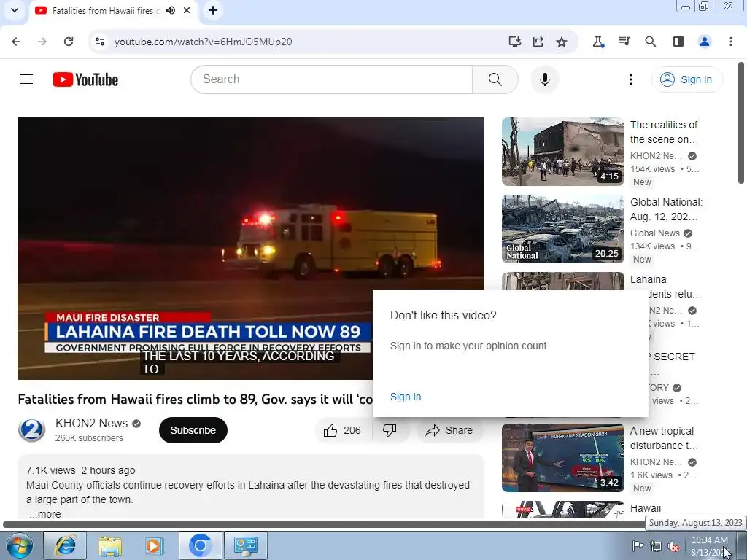Screen dimensions: 747x560
Task: Subscribe to KHON2 News
Action: 193,430
